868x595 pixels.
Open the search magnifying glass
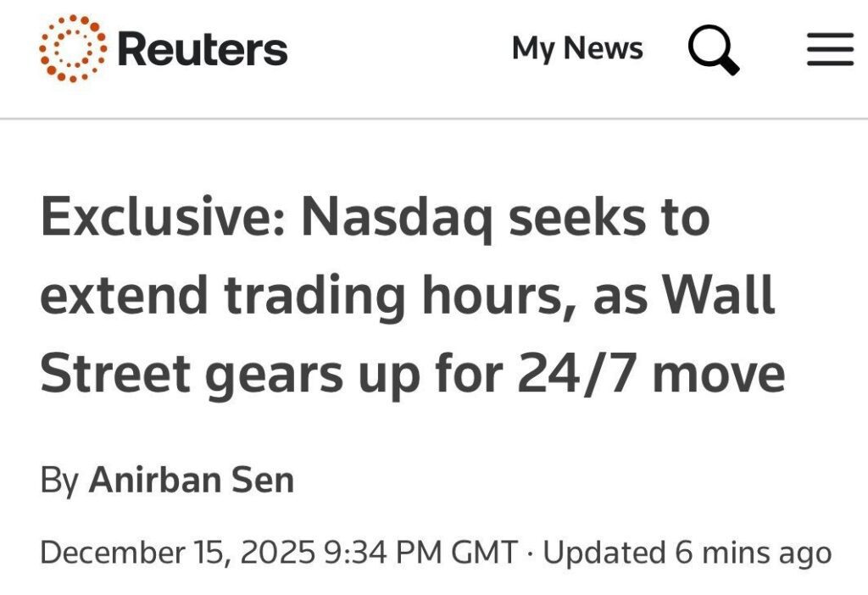713,49
